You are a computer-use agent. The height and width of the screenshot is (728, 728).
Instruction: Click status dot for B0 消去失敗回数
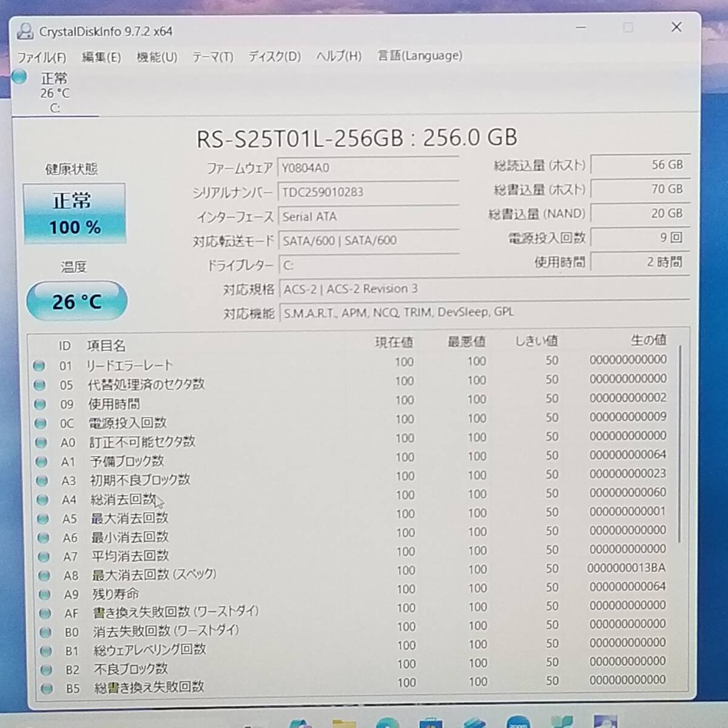pos(45,632)
